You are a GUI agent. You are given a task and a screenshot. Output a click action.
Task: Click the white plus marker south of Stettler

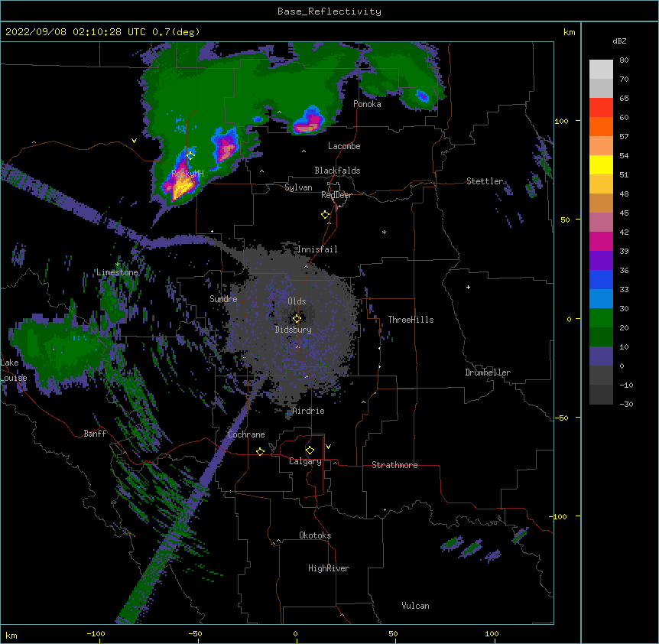(468, 287)
